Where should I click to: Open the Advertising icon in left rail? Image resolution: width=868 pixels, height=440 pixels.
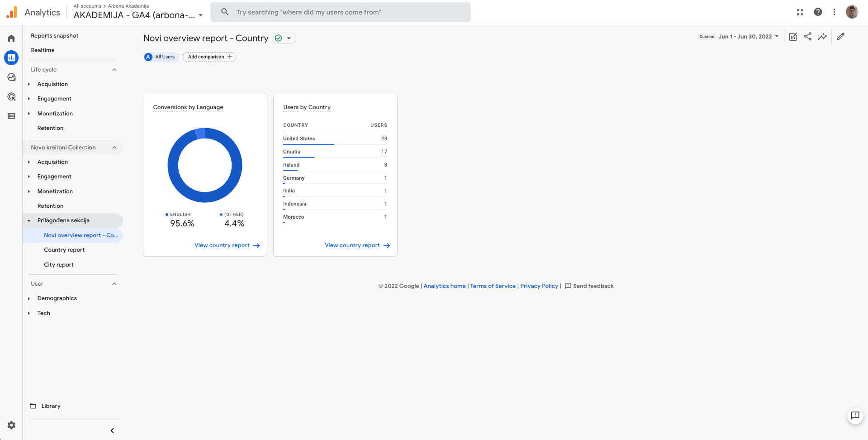click(x=11, y=97)
